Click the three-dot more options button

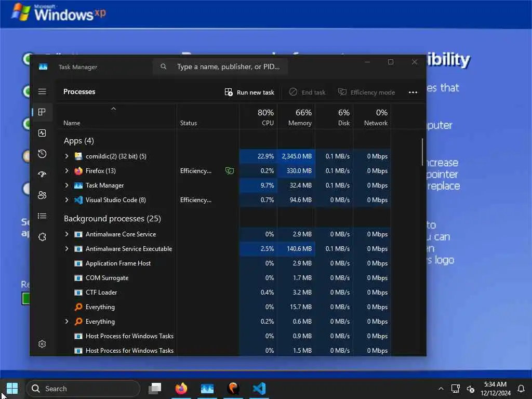coord(413,92)
